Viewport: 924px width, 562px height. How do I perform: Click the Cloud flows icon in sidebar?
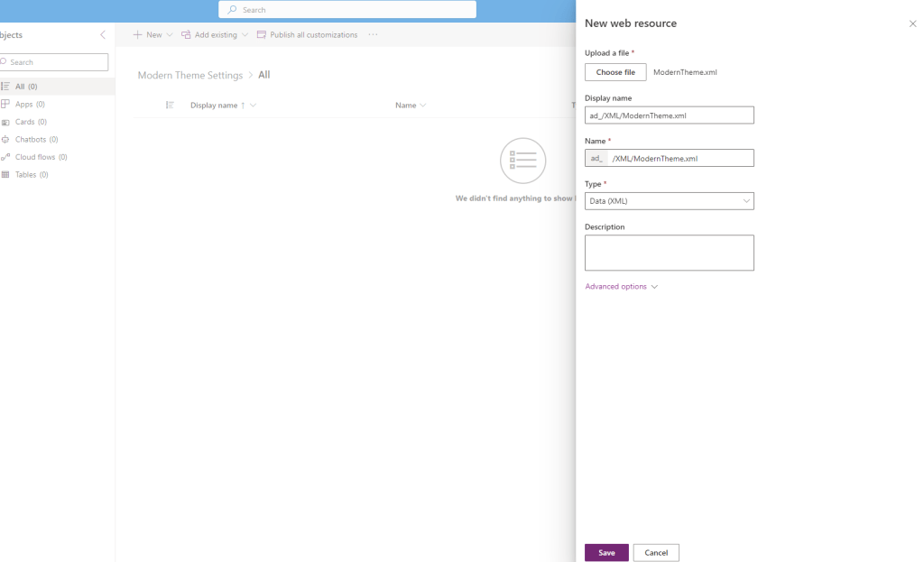click(x=5, y=157)
